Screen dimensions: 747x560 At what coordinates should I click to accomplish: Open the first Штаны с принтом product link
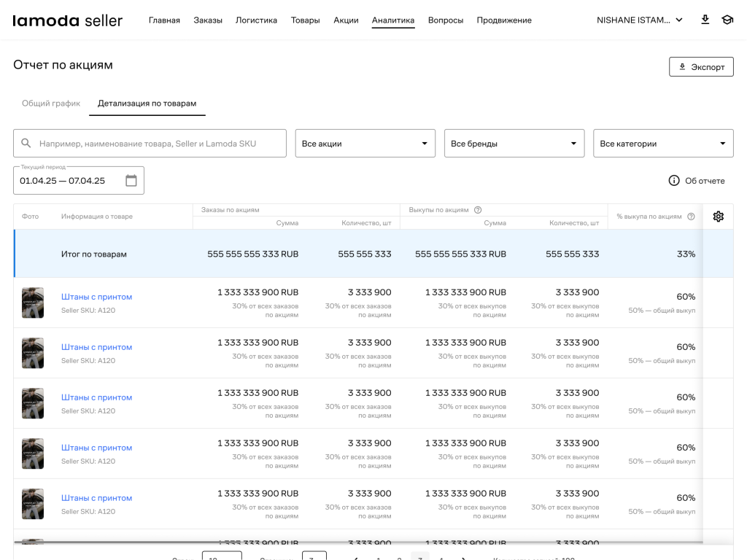pyautogui.click(x=96, y=297)
